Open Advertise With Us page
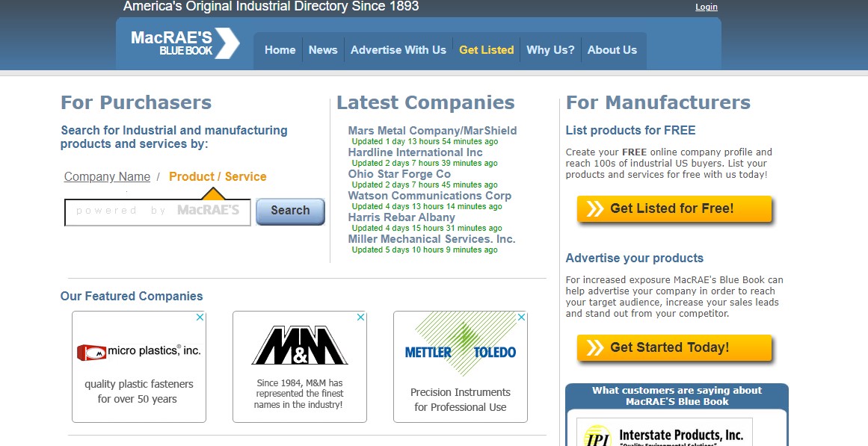868x446 pixels. tap(398, 50)
